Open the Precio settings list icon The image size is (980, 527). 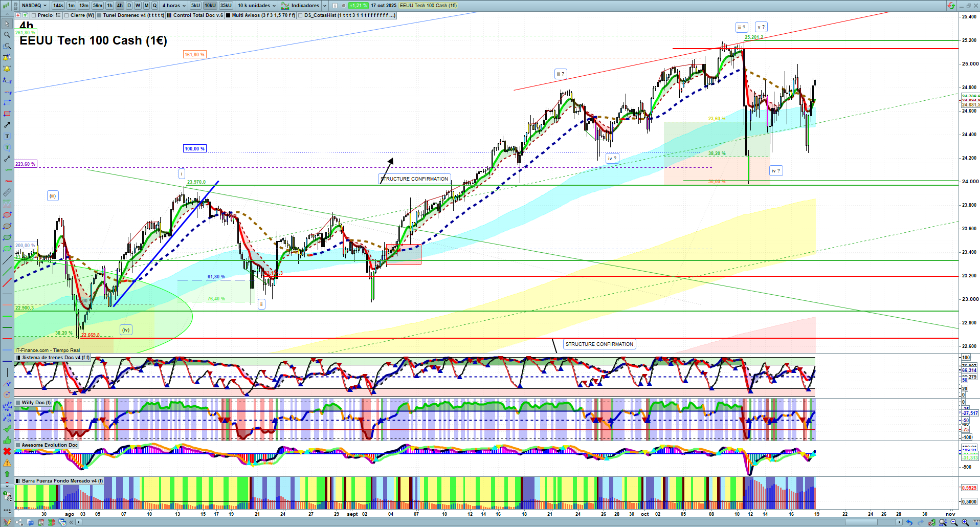[x=58, y=15]
